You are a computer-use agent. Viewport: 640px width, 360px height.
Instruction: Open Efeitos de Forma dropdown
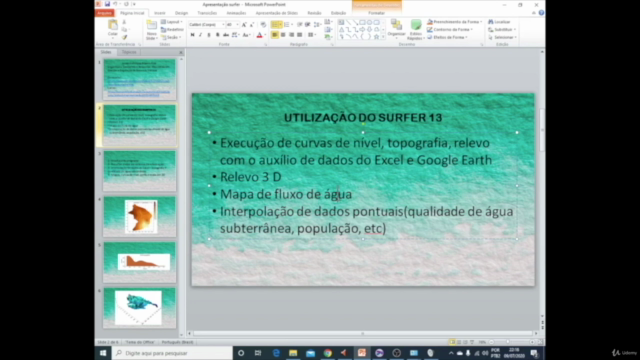point(447,37)
